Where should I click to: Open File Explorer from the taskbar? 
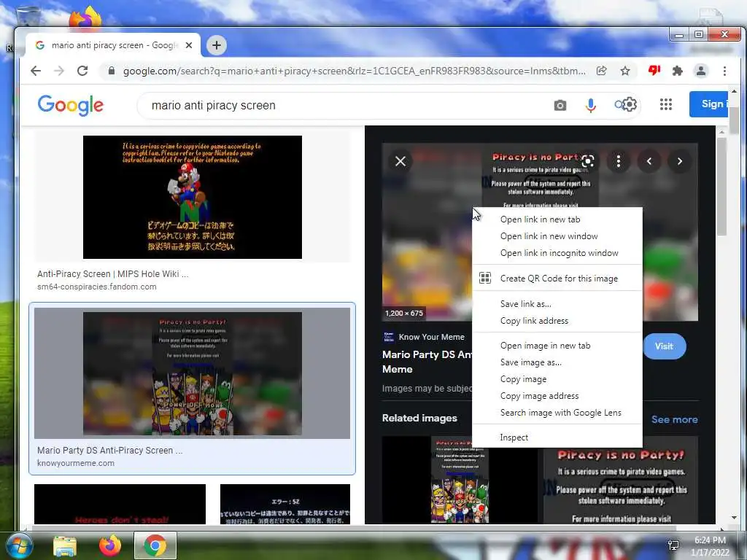[65, 546]
